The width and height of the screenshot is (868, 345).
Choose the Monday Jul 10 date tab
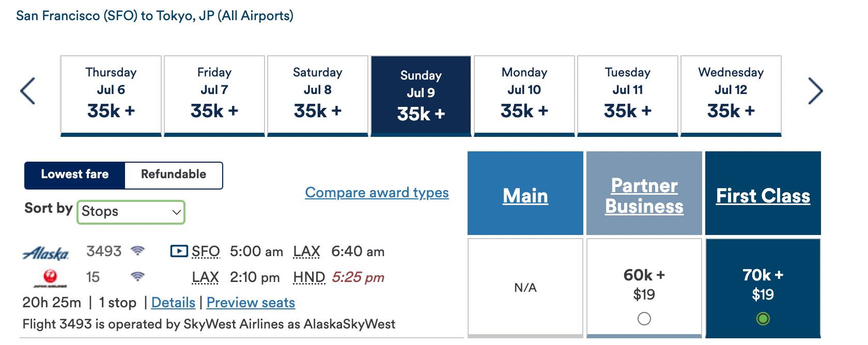click(524, 96)
